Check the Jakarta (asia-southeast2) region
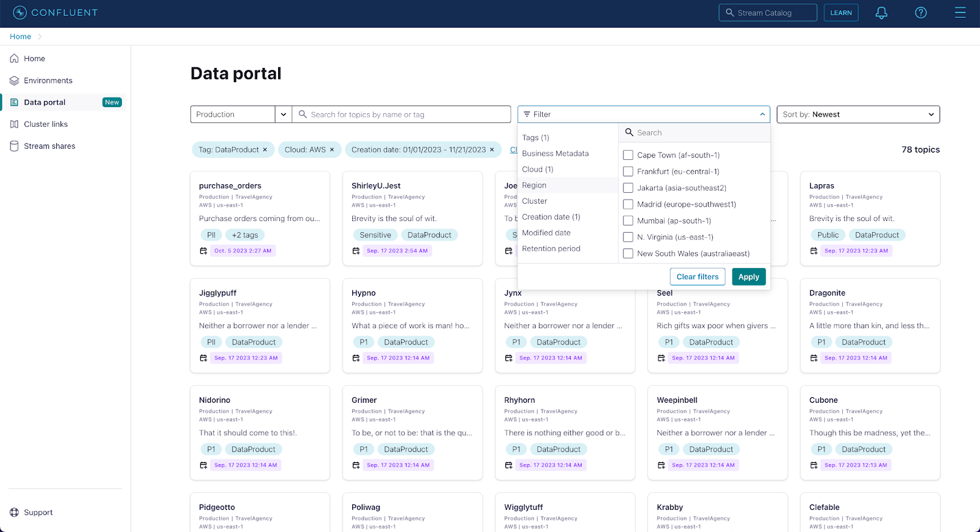This screenshot has height=532, width=980. pos(628,188)
